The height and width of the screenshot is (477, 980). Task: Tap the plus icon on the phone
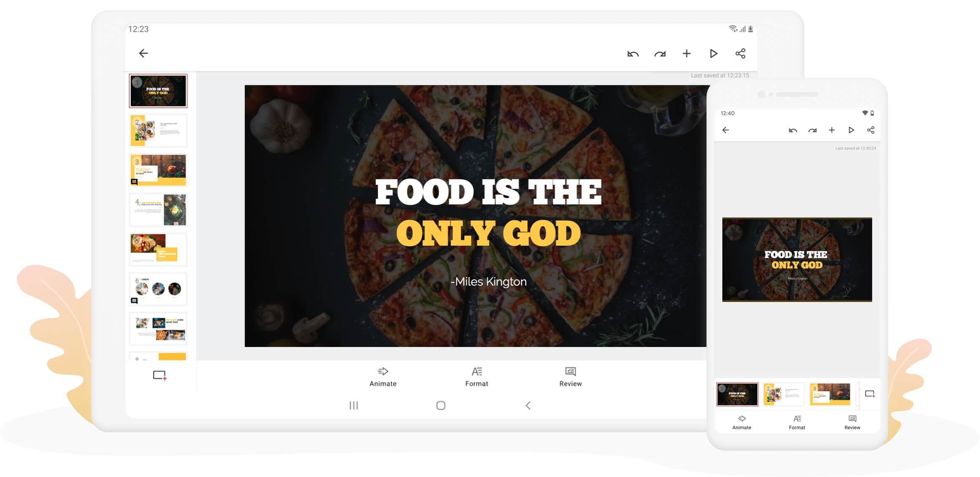pos(831,130)
